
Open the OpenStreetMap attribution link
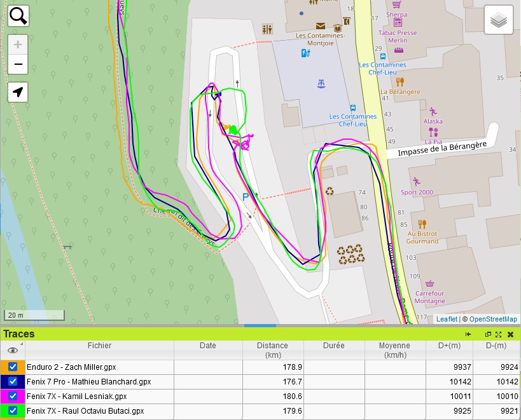pyautogui.click(x=493, y=319)
